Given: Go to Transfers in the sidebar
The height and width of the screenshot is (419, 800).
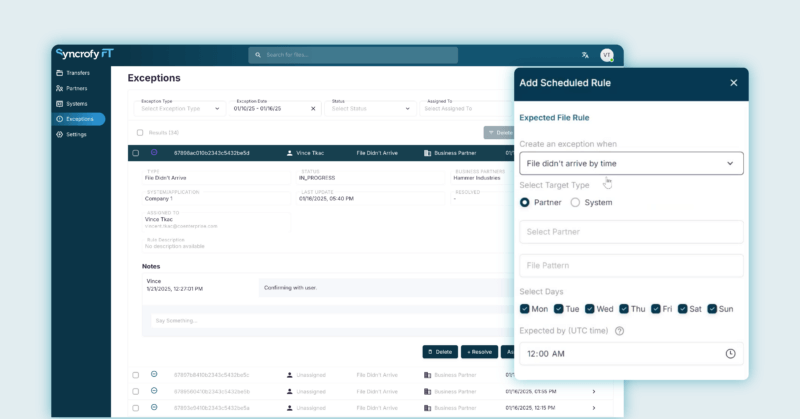Looking at the screenshot, I should click(78, 73).
